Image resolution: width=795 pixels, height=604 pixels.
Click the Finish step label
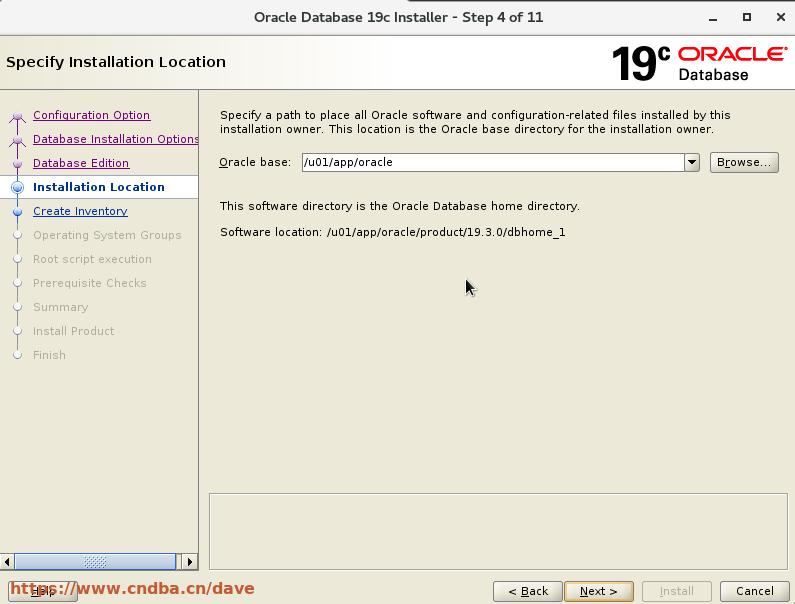click(x=49, y=355)
